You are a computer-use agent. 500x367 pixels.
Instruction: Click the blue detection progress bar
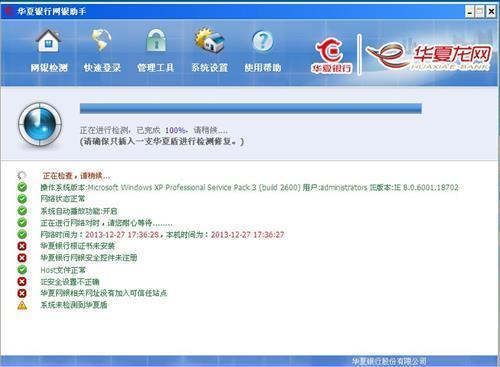pyautogui.click(x=251, y=109)
